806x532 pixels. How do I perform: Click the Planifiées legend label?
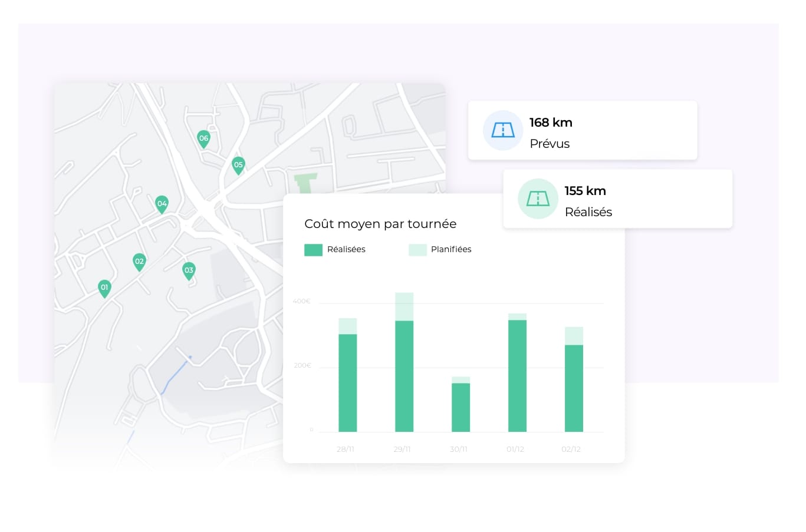[x=451, y=249]
